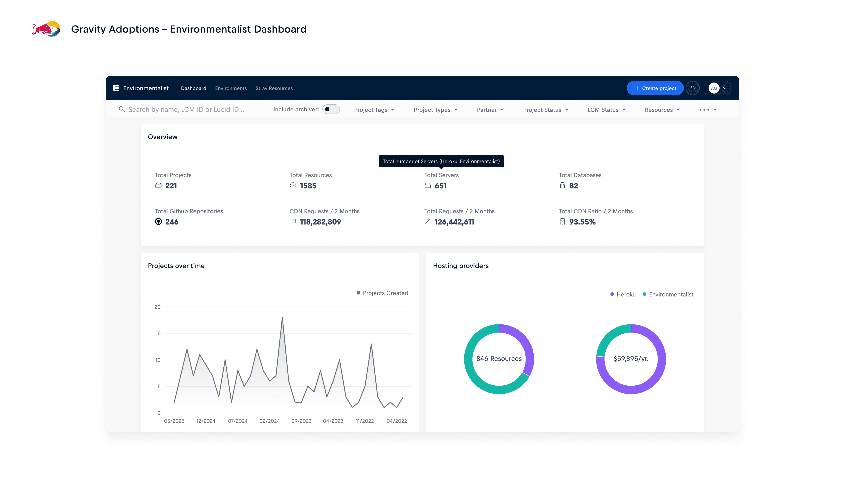845x504 pixels.
Task: Click the teal Environmentalist legend dot
Action: coord(644,294)
